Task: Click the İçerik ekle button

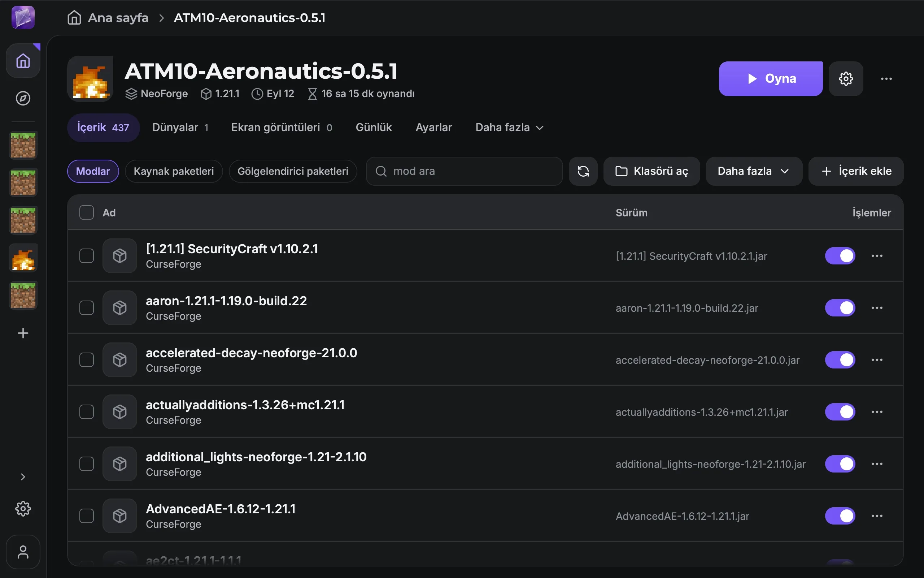Action: coord(856,171)
